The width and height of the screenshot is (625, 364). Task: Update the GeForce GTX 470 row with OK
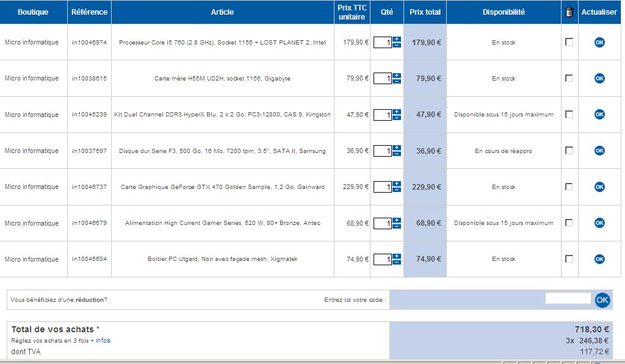click(599, 187)
